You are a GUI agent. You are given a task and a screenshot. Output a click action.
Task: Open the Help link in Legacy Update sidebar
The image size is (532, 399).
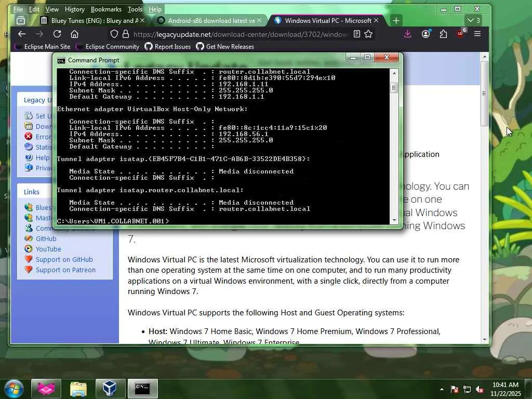point(43,158)
